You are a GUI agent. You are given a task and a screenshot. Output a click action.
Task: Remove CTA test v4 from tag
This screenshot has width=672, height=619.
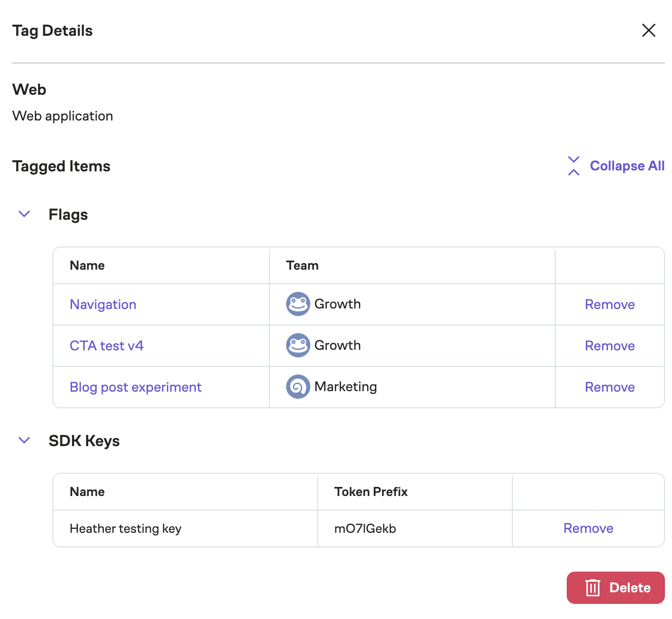click(610, 346)
